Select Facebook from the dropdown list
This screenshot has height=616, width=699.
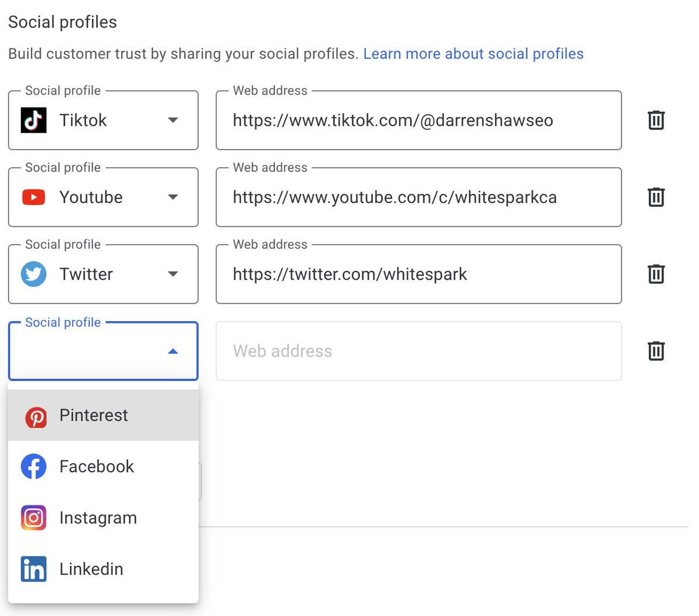point(103,466)
